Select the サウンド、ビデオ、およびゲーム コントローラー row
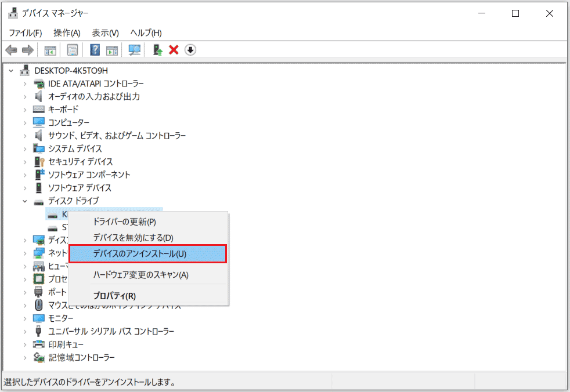 click(x=117, y=136)
